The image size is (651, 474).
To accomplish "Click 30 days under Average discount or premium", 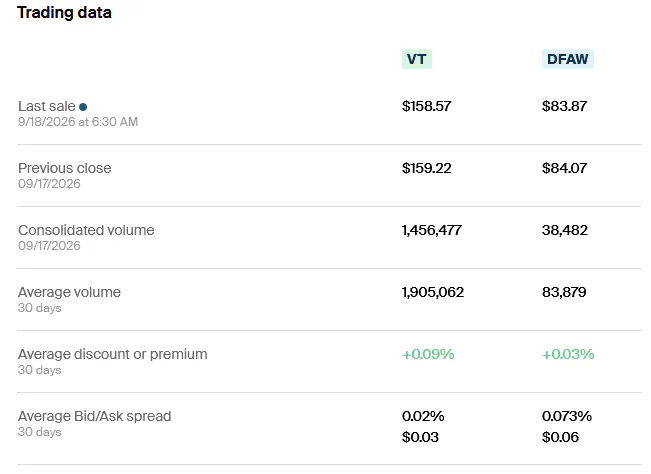I will 40,370.
